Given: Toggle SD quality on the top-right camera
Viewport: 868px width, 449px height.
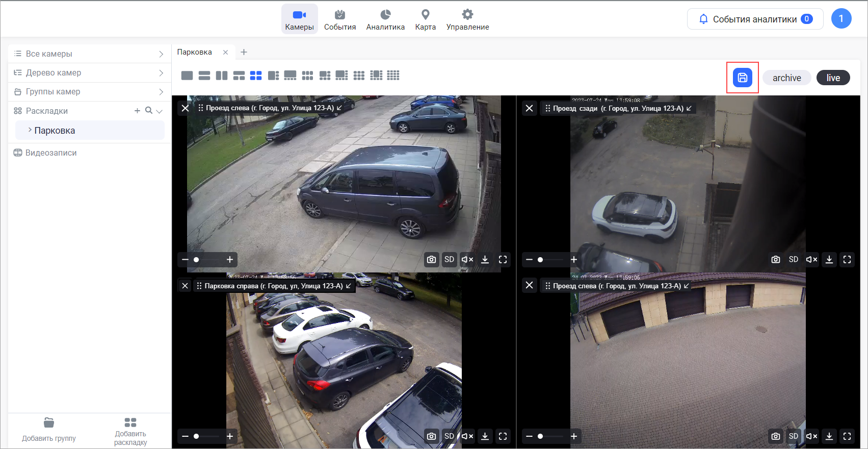Looking at the screenshot, I should tap(794, 260).
